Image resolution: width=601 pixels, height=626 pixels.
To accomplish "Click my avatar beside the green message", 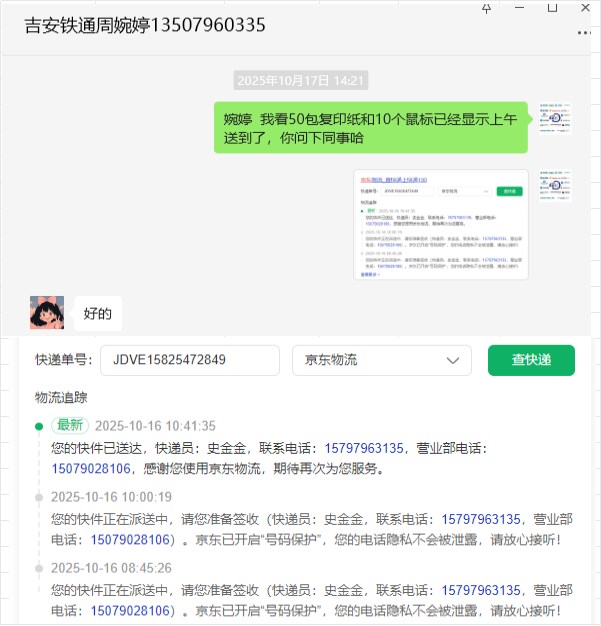I will [555, 118].
